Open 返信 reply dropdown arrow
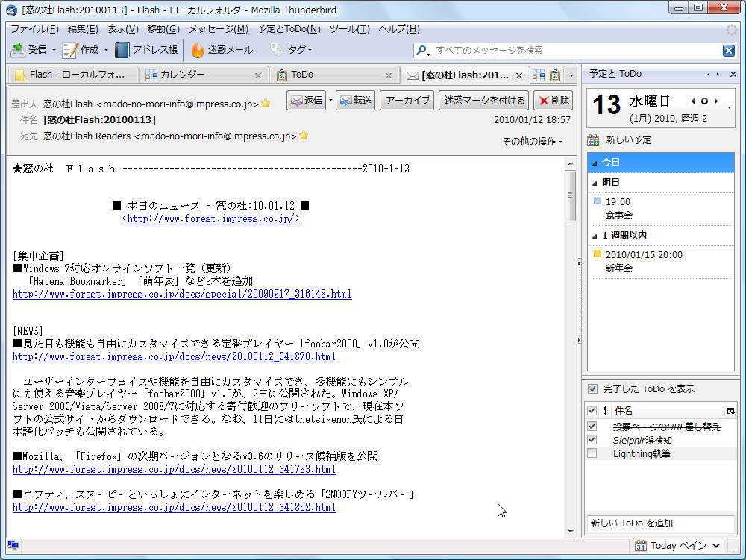 click(330, 101)
